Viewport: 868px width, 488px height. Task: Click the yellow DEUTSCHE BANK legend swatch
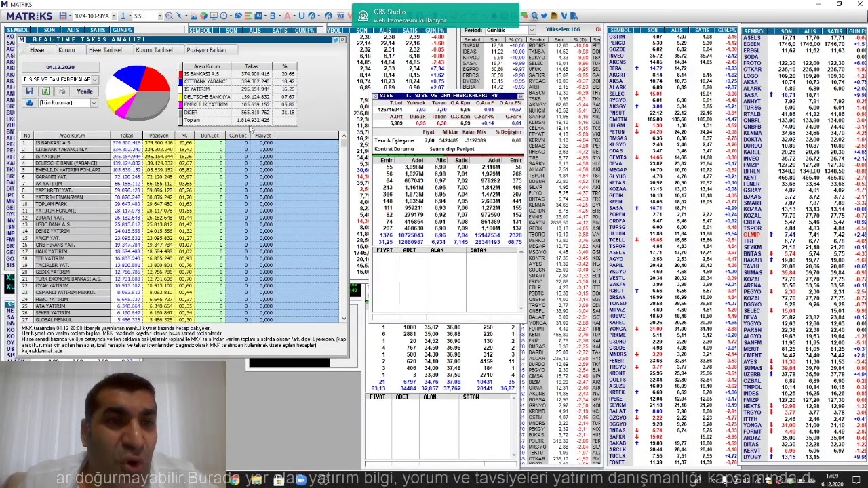tap(180, 97)
